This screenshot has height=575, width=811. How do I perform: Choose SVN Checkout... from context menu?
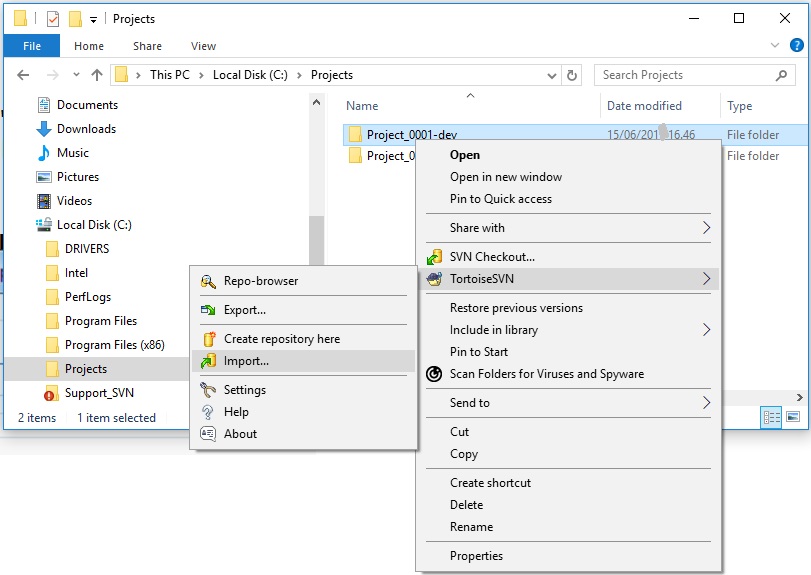pyautogui.click(x=568, y=257)
